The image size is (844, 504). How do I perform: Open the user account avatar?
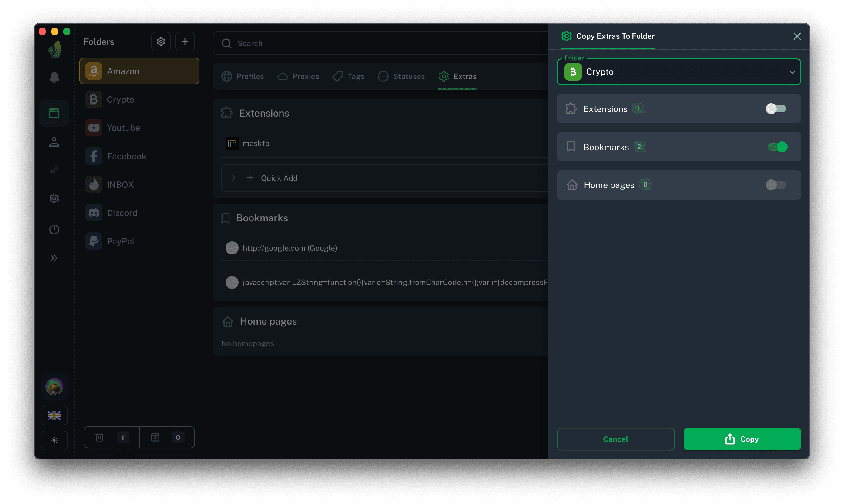tap(54, 386)
